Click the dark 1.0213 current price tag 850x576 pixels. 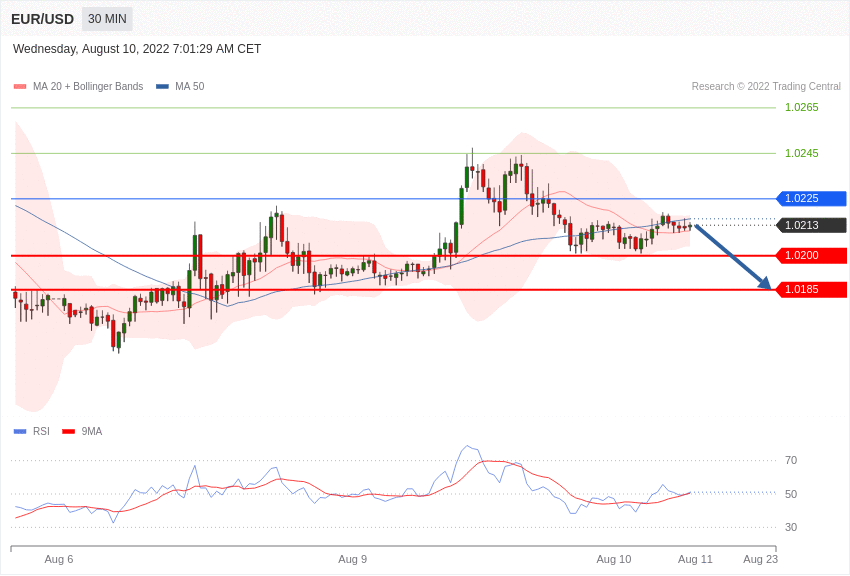(x=812, y=225)
